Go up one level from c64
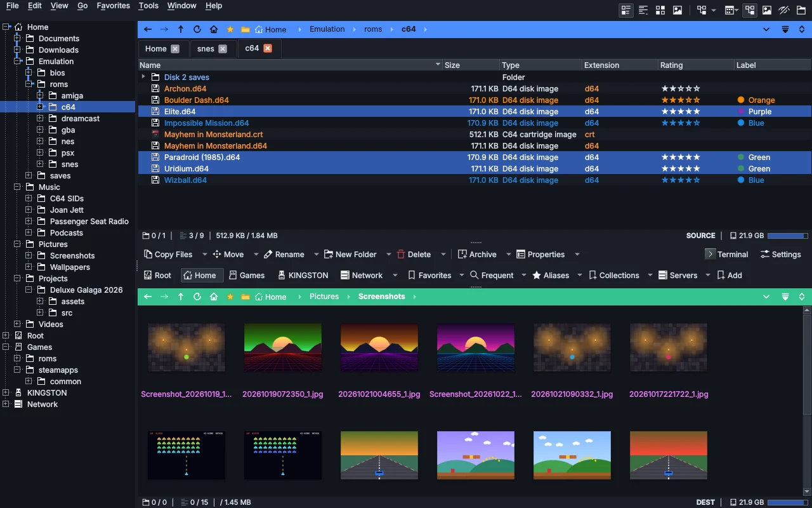This screenshot has width=812, height=508. point(181,29)
